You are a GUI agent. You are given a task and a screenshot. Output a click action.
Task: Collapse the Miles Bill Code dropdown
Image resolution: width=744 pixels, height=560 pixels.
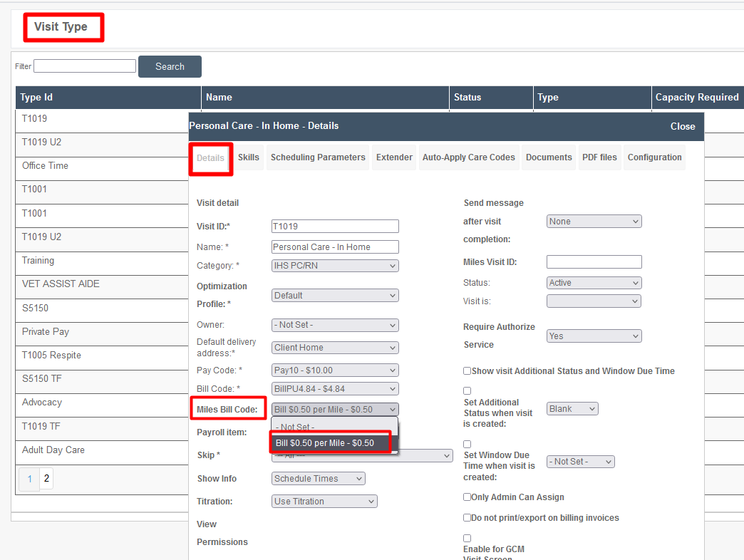[x=335, y=409]
